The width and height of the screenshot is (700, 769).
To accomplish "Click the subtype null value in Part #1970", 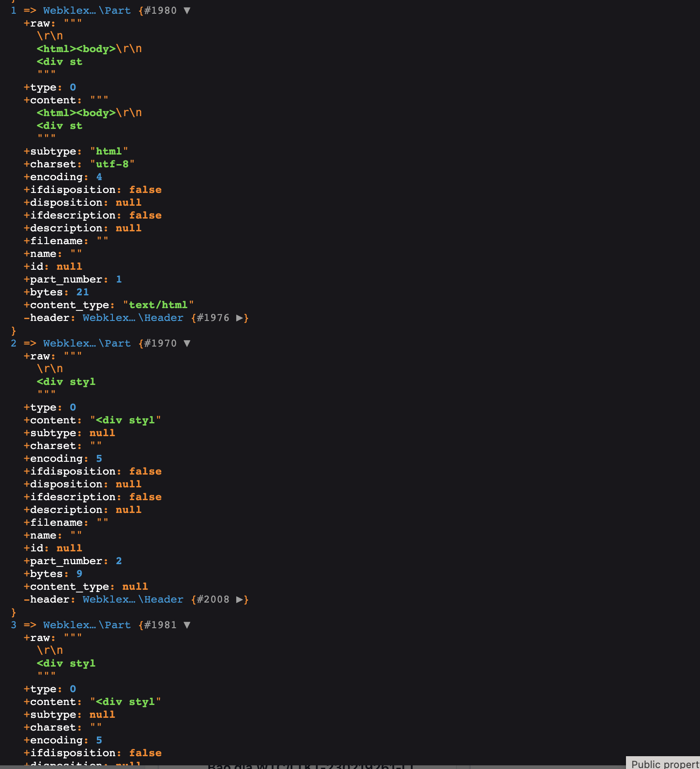I will [x=102, y=433].
